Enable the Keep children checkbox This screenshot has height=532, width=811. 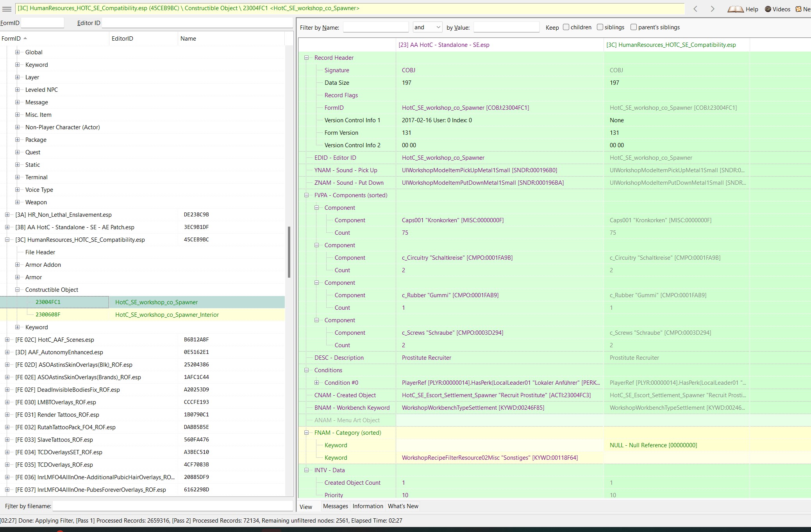[566, 27]
